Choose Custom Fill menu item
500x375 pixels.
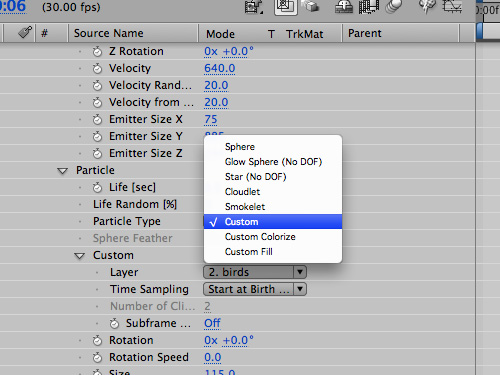pyautogui.click(x=273, y=252)
